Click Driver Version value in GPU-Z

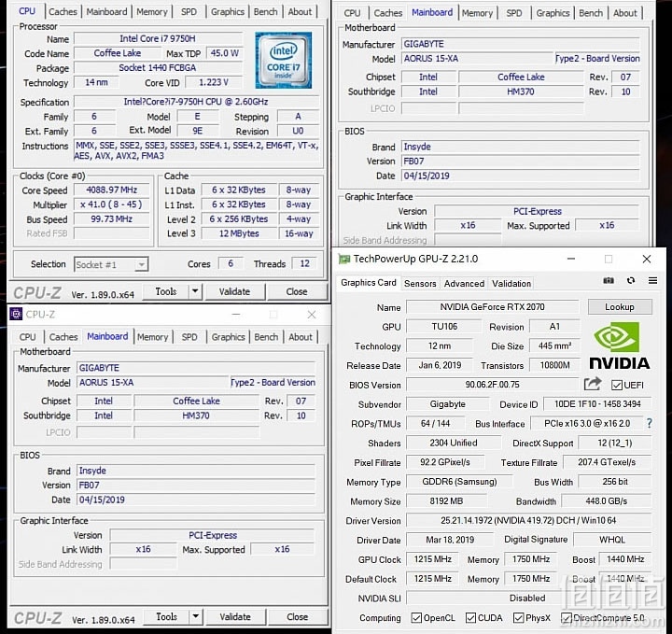(x=529, y=520)
